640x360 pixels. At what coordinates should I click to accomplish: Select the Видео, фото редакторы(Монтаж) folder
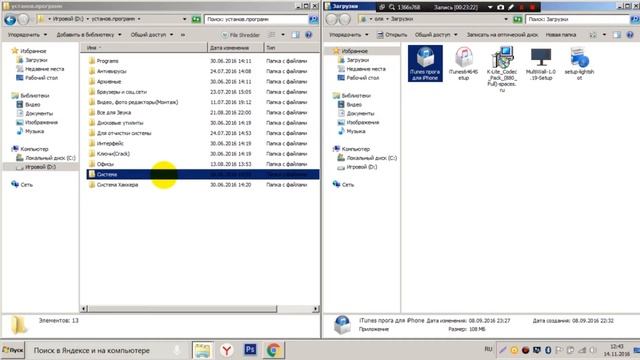click(137, 102)
